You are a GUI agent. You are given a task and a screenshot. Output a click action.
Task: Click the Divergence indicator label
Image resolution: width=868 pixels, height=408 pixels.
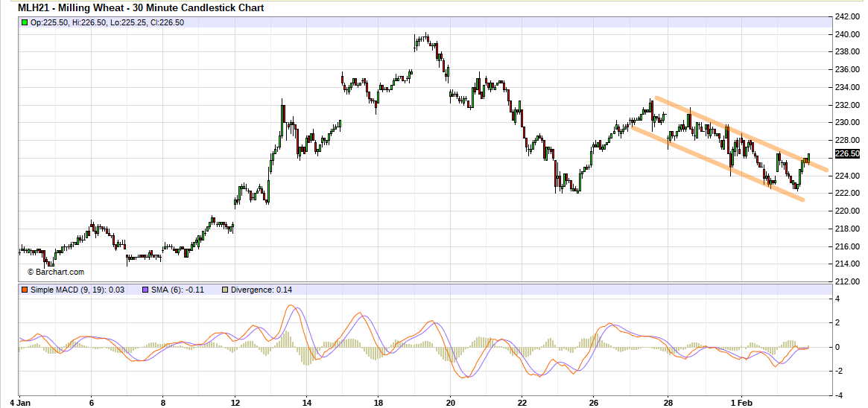coord(262,290)
